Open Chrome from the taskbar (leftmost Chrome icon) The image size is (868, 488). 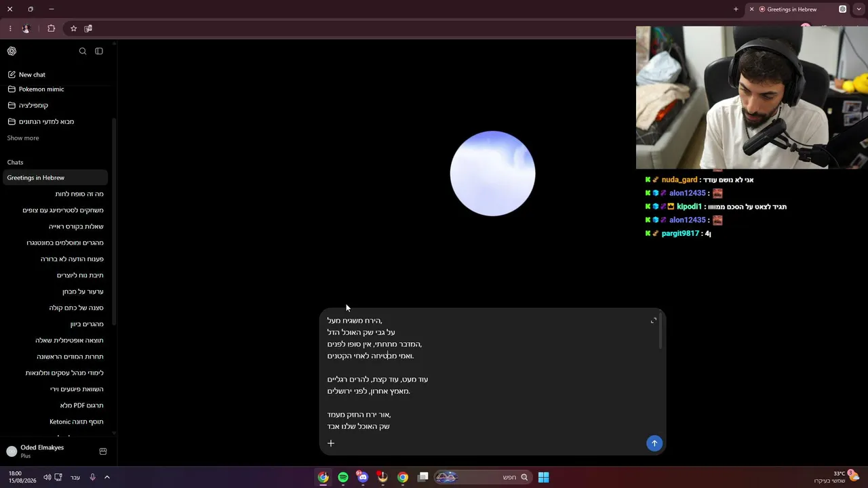pos(323,477)
